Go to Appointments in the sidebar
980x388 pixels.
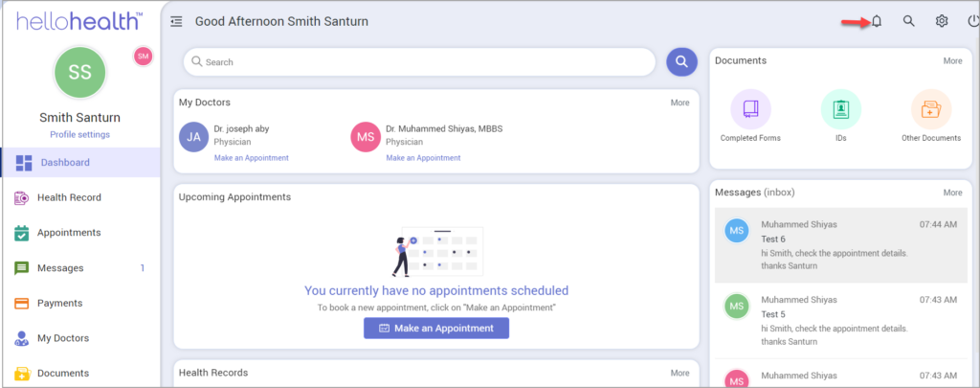(x=69, y=233)
